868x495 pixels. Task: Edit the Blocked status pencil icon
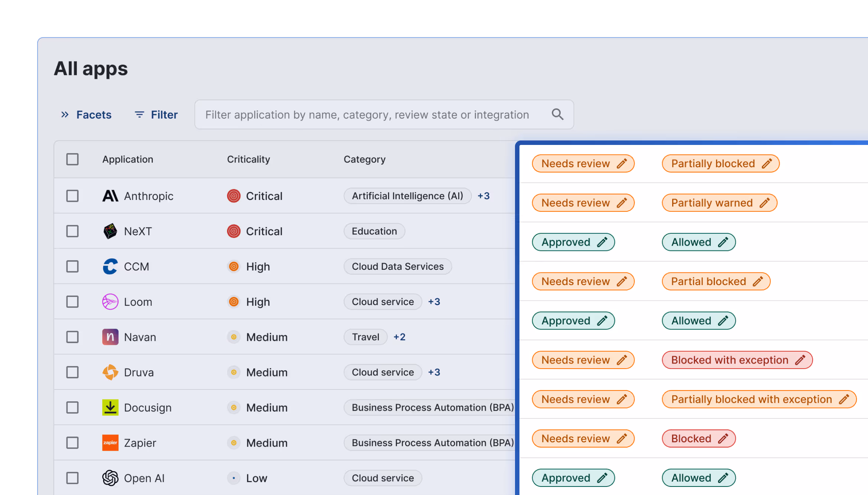[x=723, y=439]
